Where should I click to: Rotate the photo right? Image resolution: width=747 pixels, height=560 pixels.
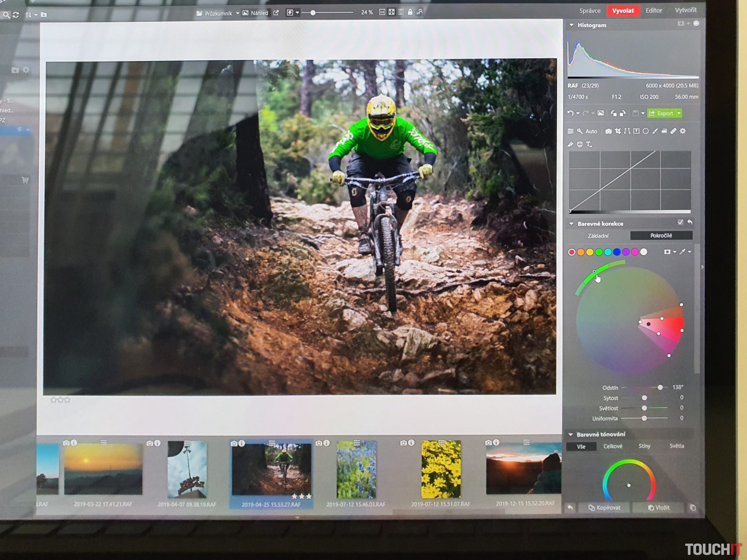click(x=622, y=113)
